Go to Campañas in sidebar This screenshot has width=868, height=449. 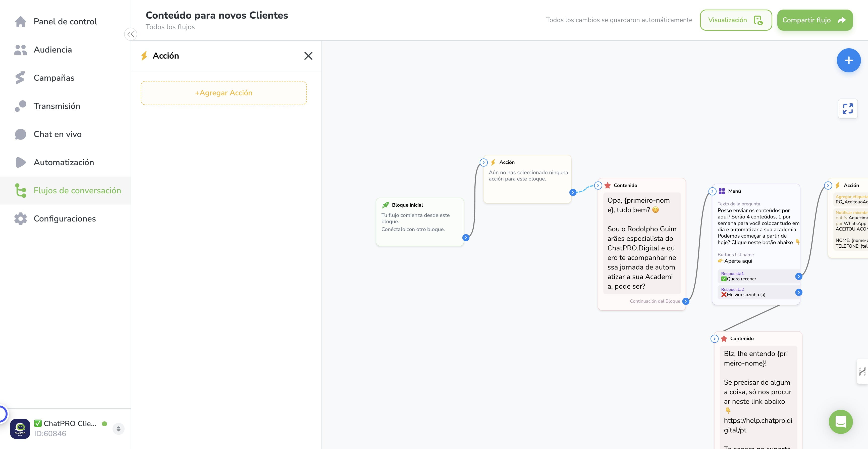coord(54,78)
